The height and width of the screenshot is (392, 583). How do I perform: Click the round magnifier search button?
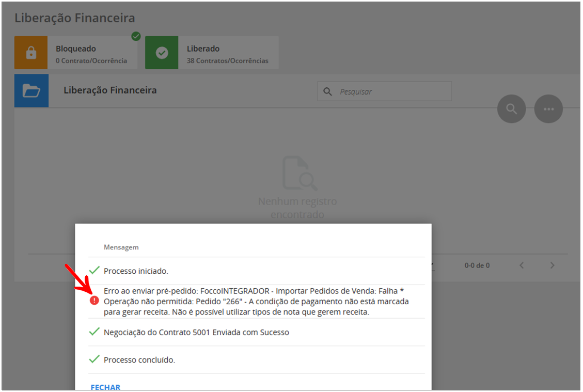click(512, 109)
